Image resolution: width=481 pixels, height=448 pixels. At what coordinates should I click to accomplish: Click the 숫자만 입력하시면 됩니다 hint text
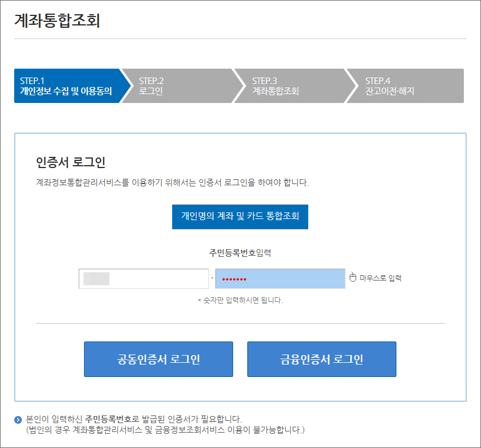[240, 300]
